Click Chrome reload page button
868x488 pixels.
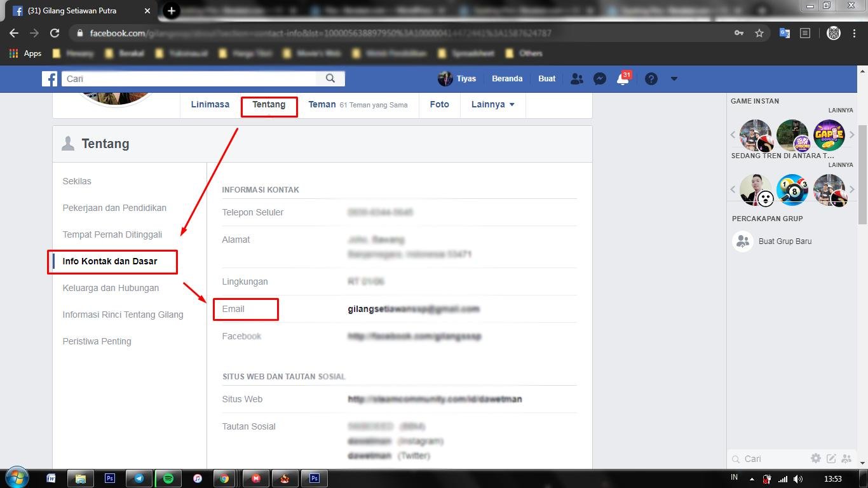[55, 33]
